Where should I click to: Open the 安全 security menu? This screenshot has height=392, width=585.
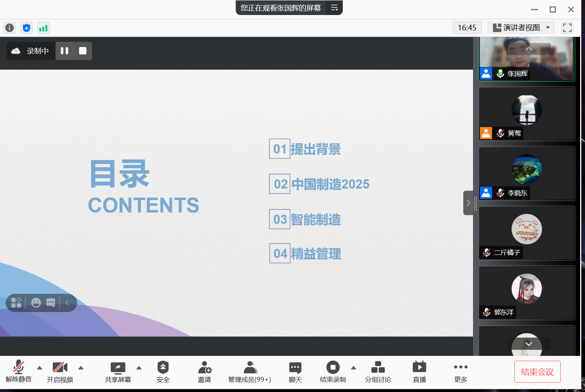(x=163, y=372)
